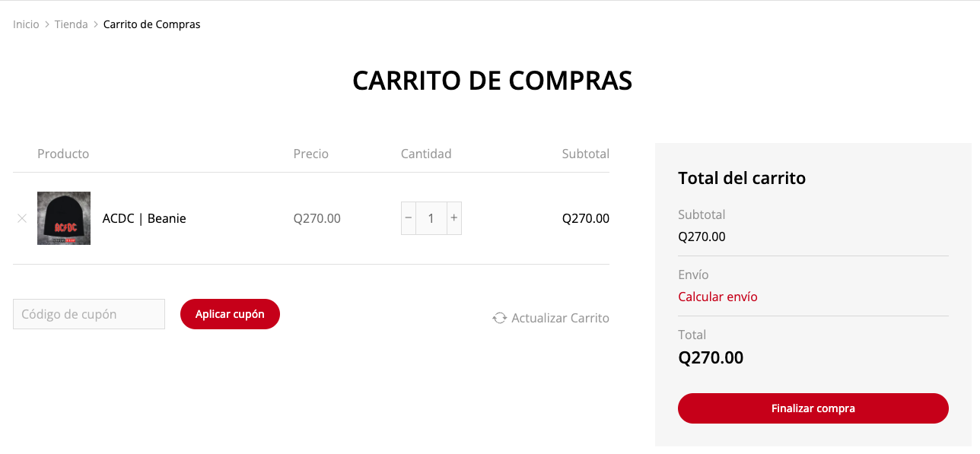Click the Código de cupón field
This screenshot has height=454, width=980.
[89, 314]
